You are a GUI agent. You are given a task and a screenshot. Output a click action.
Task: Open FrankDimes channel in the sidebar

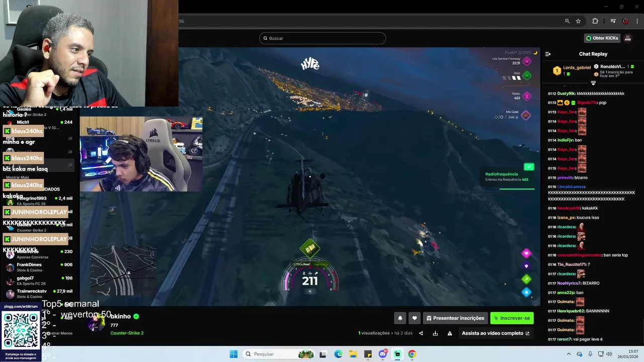(x=40, y=267)
